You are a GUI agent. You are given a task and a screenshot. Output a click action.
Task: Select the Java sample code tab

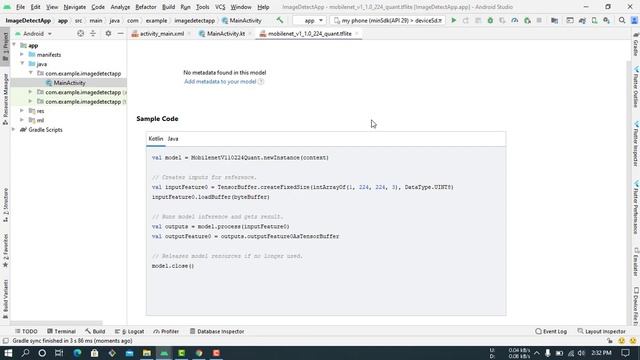(x=173, y=139)
